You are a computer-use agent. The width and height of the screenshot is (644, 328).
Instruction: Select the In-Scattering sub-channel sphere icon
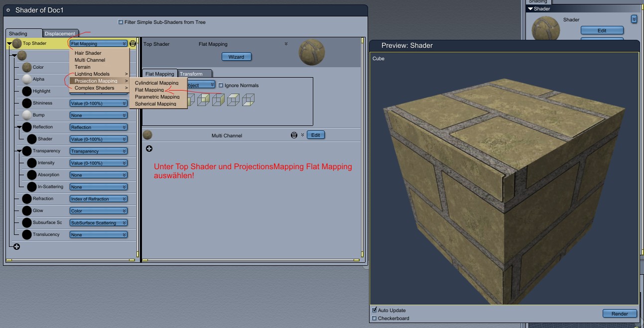31,187
